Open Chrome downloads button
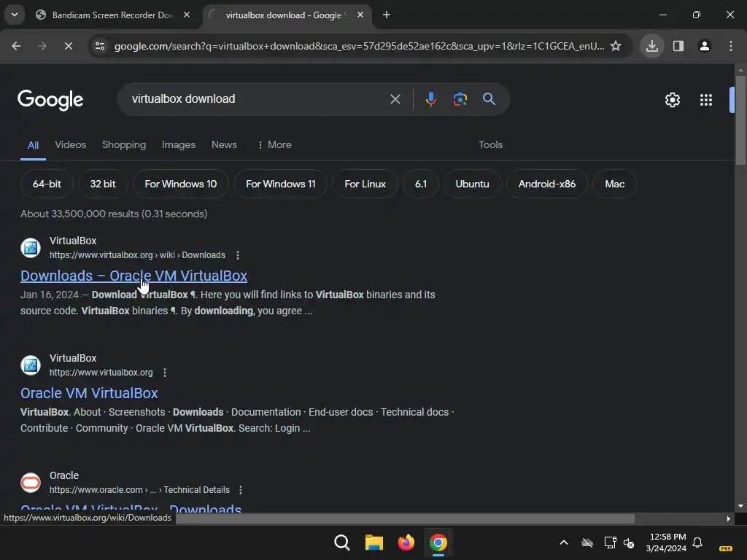The height and width of the screenshot is (560, 747). (651, 46)
